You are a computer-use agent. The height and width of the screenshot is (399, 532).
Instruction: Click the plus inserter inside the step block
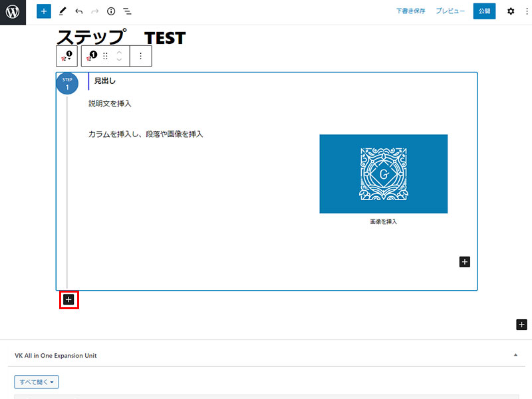pos(464,262)
